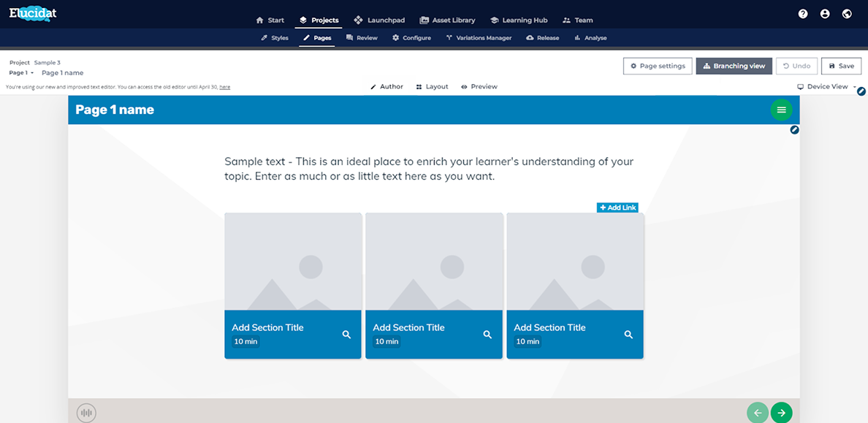Select third card placeholder image
Screen dimensions: 868x423
[x=575, y=262]
